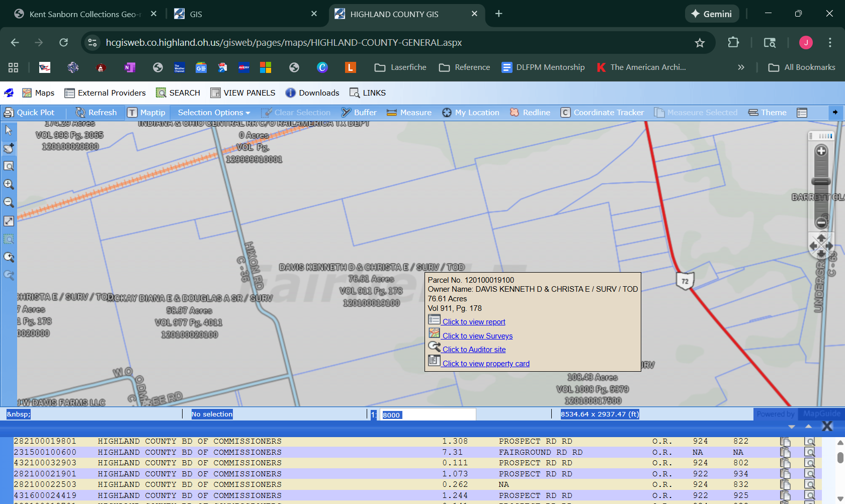The height and width of the screenshot is (504, 845).
Task: Select the arrow pointer tool in left toolbar
Action: coord(9,130)
